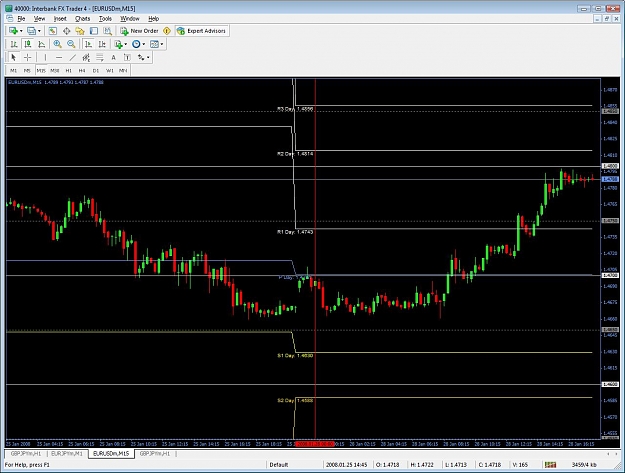Screen dimensions: 625x473
Task: Click the R1 Day pivot label
Action: (295, 232)
